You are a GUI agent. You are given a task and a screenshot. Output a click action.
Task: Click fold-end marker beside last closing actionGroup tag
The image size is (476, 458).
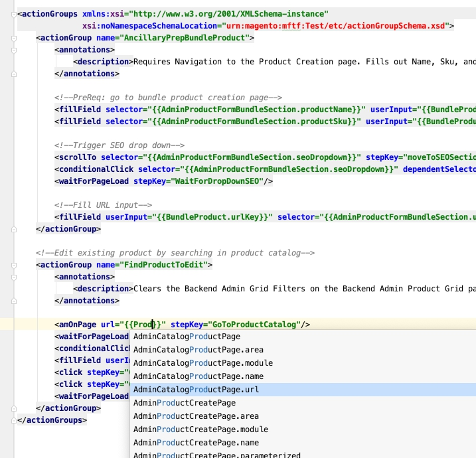click(14, 408)
